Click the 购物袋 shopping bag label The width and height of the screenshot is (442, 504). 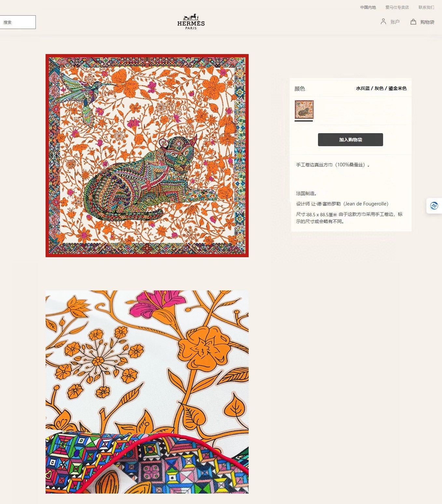(427, 22)
